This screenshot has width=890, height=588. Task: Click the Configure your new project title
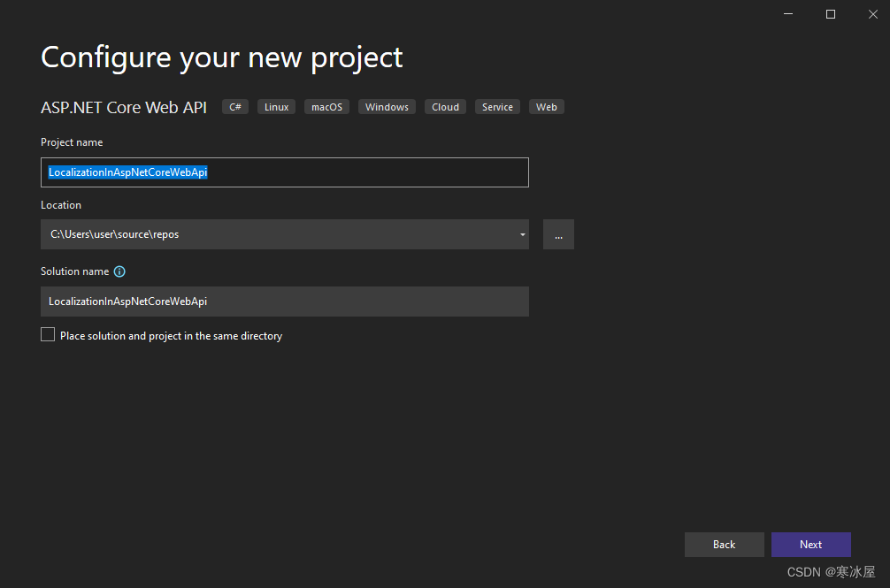tap(221, 57)
